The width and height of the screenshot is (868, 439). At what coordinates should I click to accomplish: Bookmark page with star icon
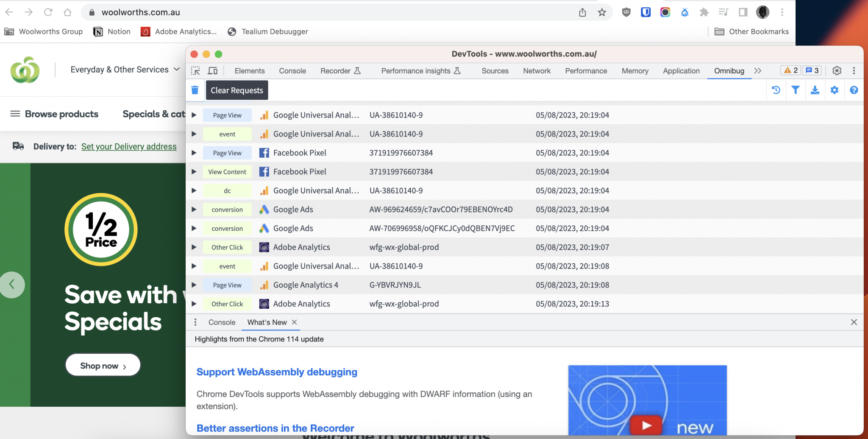602,12
